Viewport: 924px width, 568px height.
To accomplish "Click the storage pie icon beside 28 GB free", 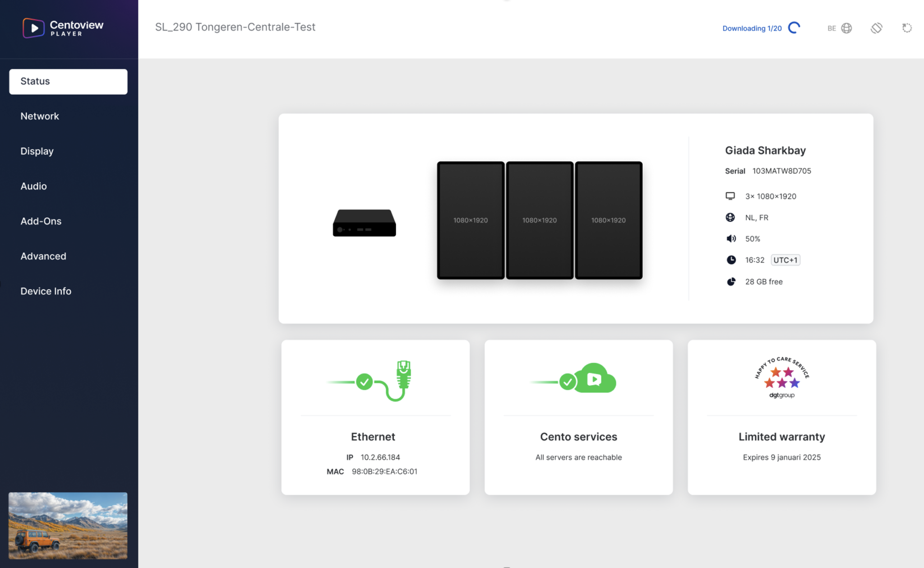I will tap(731, 282).
